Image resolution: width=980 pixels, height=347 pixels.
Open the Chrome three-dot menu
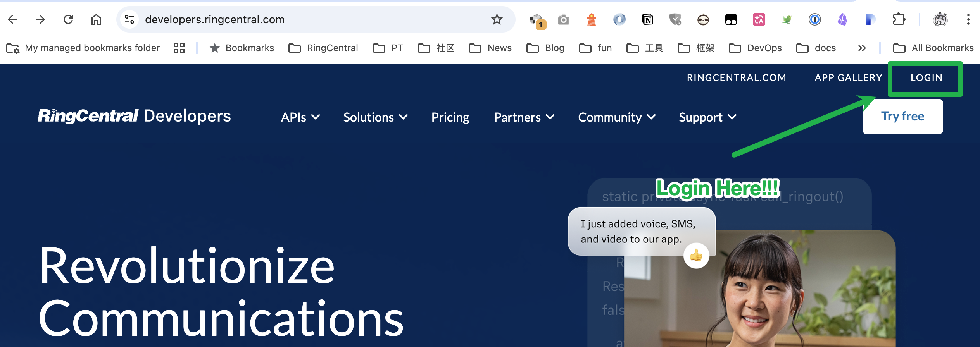click(x=968, y=19)
